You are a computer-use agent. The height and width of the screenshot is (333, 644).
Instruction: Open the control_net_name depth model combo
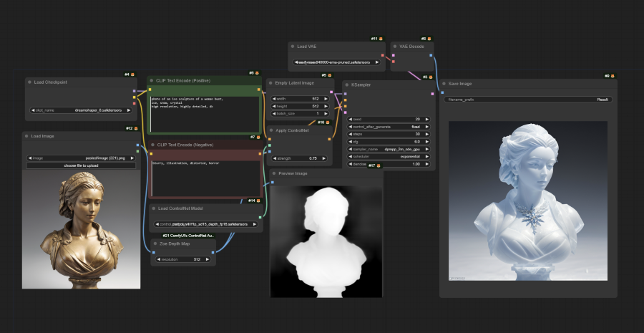click(206, 224)
